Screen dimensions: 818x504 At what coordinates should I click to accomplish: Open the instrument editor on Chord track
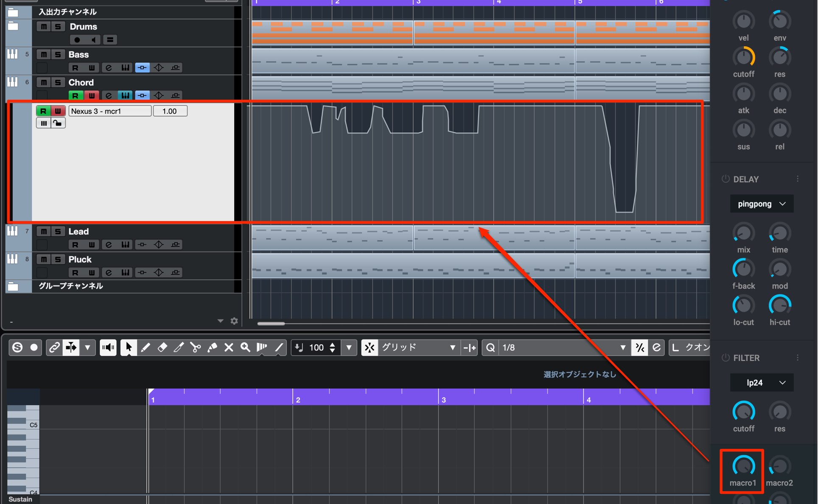pyautogui.click(x=125, y=95)
